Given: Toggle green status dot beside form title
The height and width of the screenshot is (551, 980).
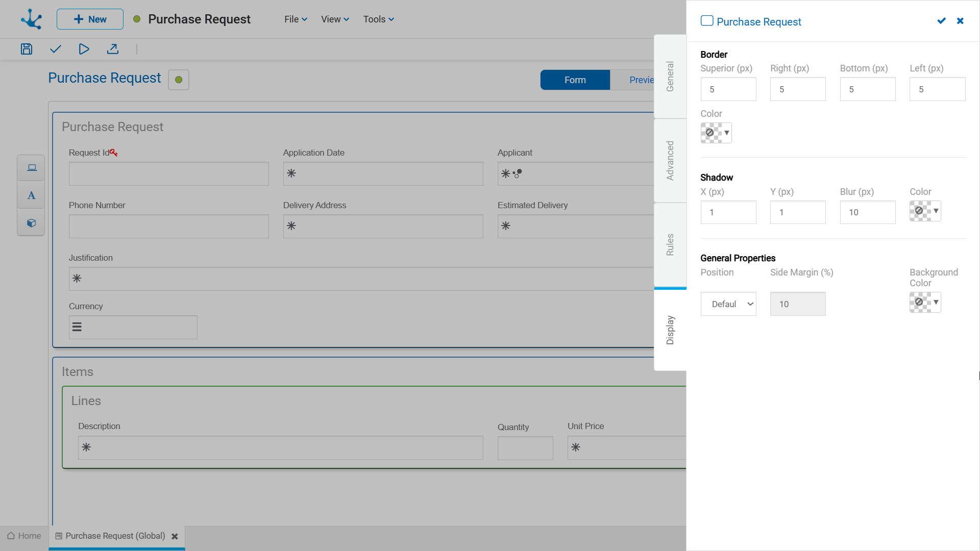Looking at the screenshot, I should [179, 80].
